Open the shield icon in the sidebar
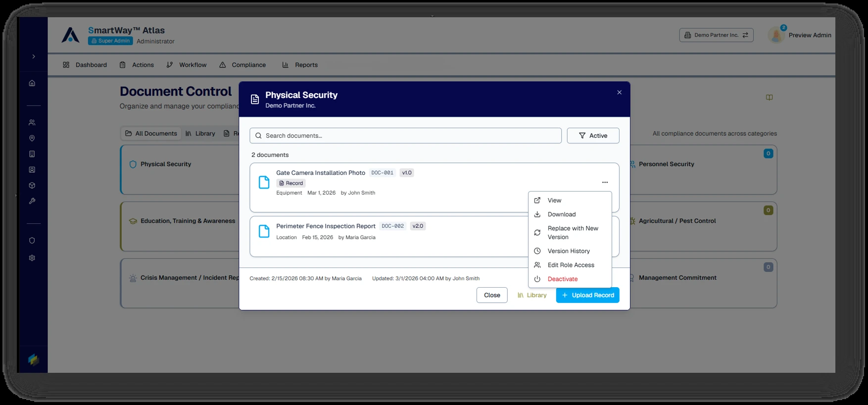868x405 pixels. pos(32,241)
